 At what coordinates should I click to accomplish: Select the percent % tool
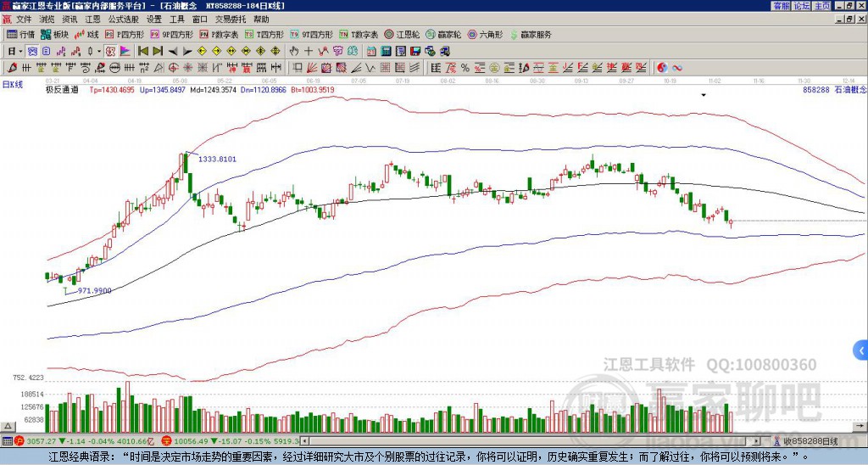coord(465,68)
